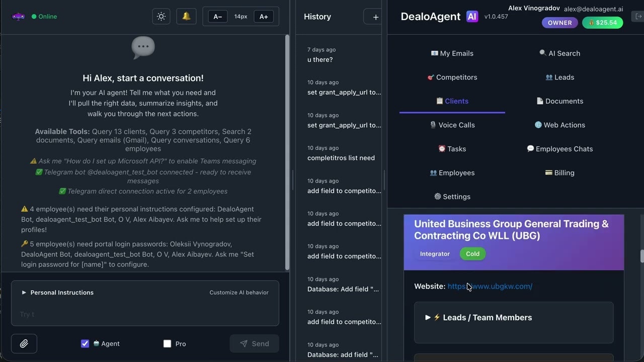644x362 pixels.
Task: Increase font size with the A+ control
Action: (x=264, y=16)
